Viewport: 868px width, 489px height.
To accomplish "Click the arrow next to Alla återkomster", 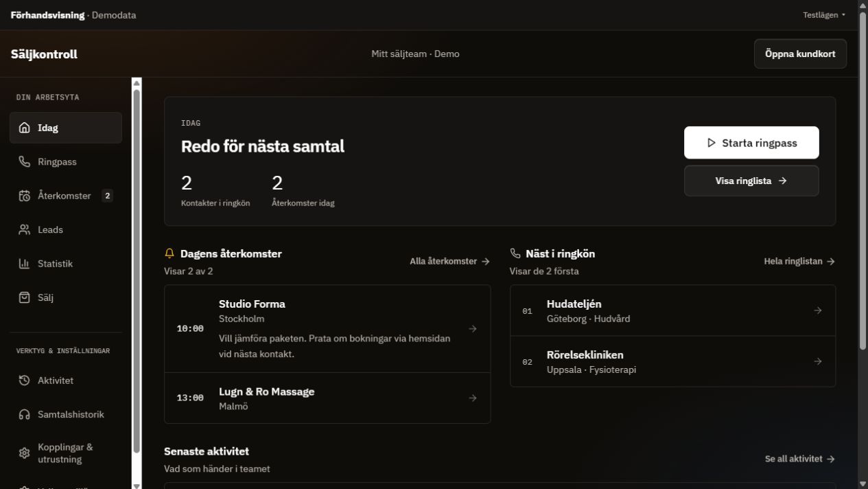I will pyautogui.click(x=486, y=262).
